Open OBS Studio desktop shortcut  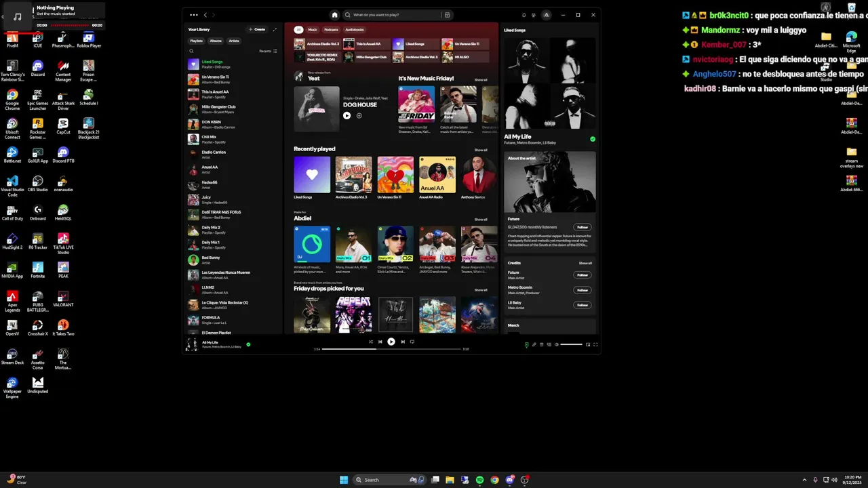coord(38,184)
